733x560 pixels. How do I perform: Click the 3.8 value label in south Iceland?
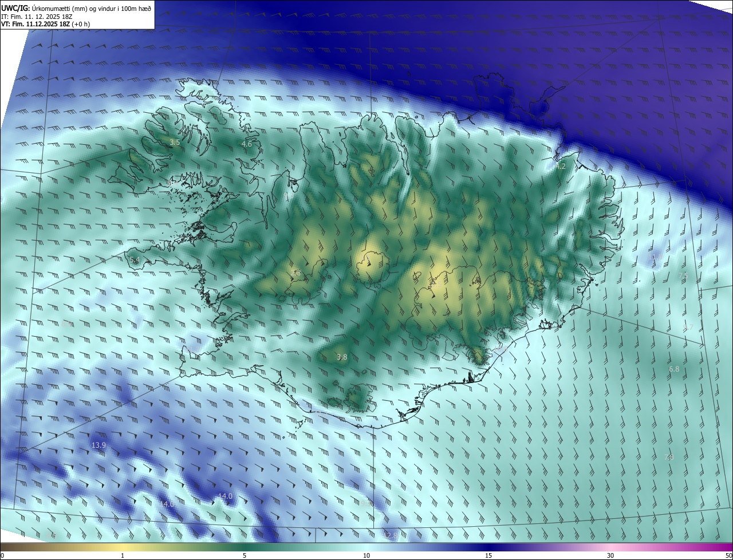point(342,357)
